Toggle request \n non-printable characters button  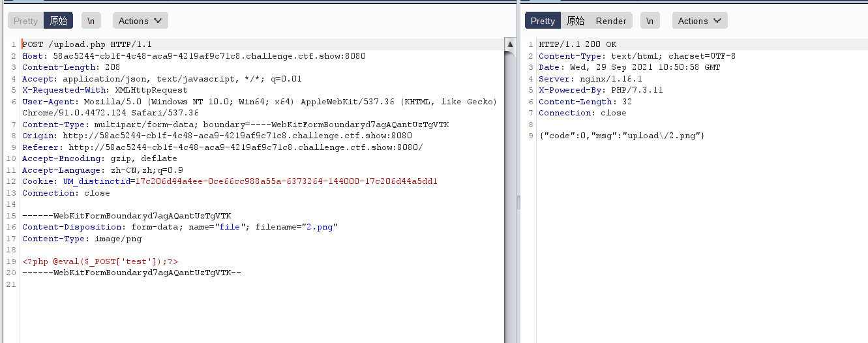pyautogui.click(x=91, y=21)
